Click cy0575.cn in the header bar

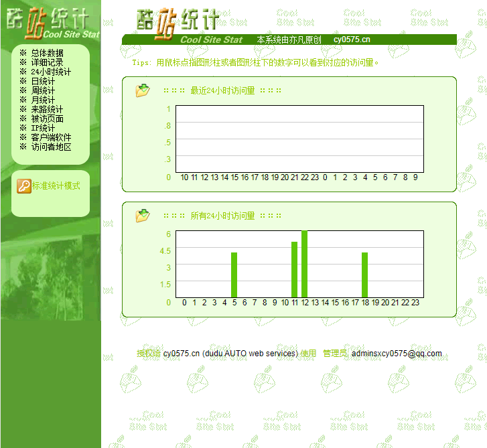(352, 40)
